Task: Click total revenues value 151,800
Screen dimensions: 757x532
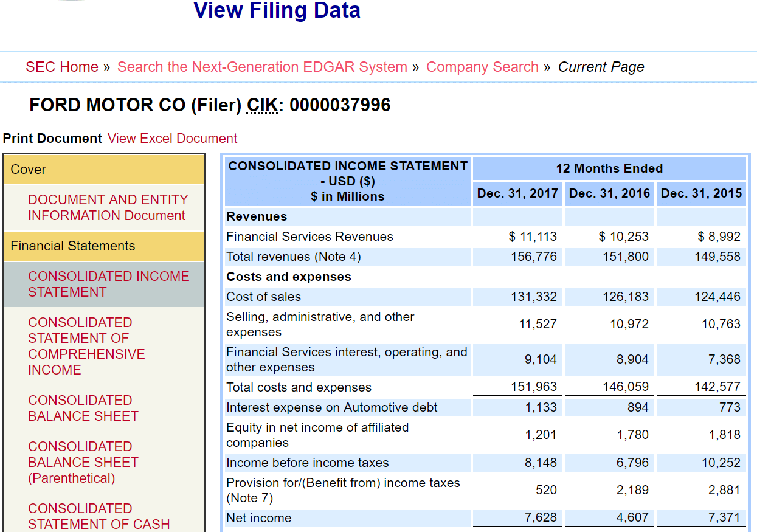Action: (x=626, y=257)
